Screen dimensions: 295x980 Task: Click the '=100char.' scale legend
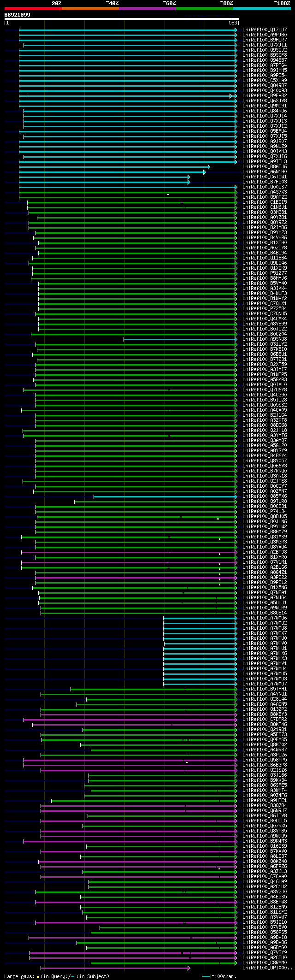pyautogui.click(x=220, y=976)
